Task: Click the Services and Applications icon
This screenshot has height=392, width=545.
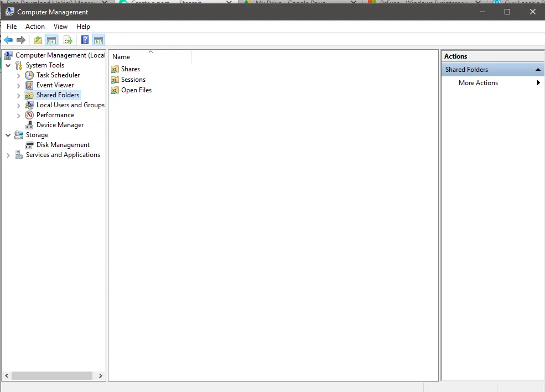Action: pyautogui.click(x=19, y=155)
